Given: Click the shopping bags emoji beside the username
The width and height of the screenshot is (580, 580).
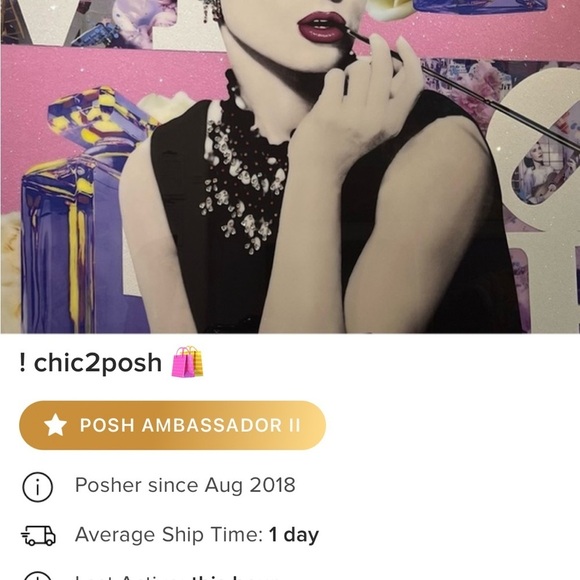Looking at the screenshot, I should point(188,362).
